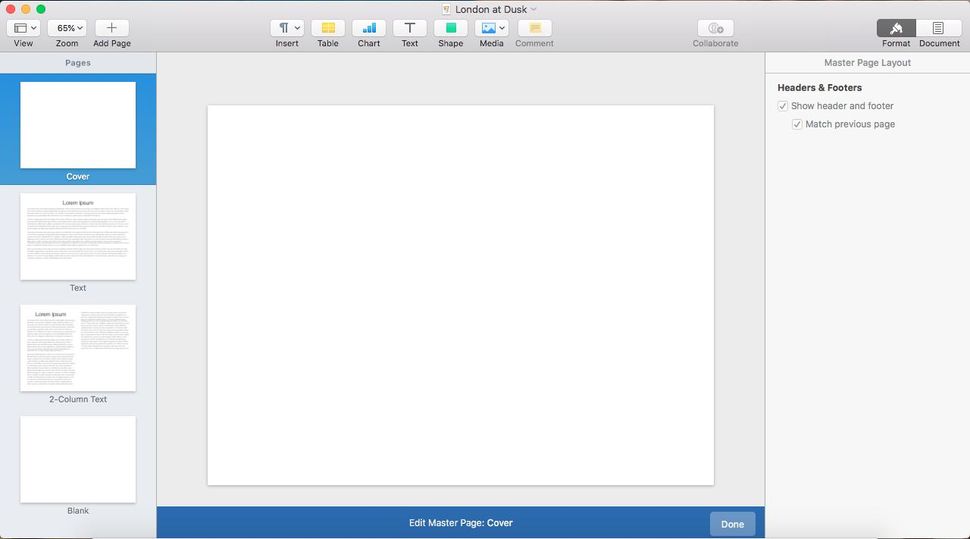Click the Blank page label
970x539 pixels.
[78, 511]
